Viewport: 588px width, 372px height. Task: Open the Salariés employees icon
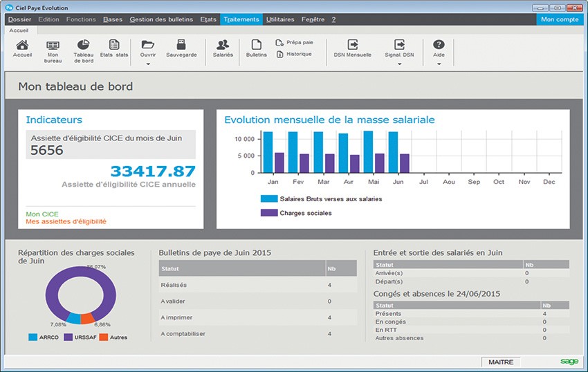click(x=223, y=45)
